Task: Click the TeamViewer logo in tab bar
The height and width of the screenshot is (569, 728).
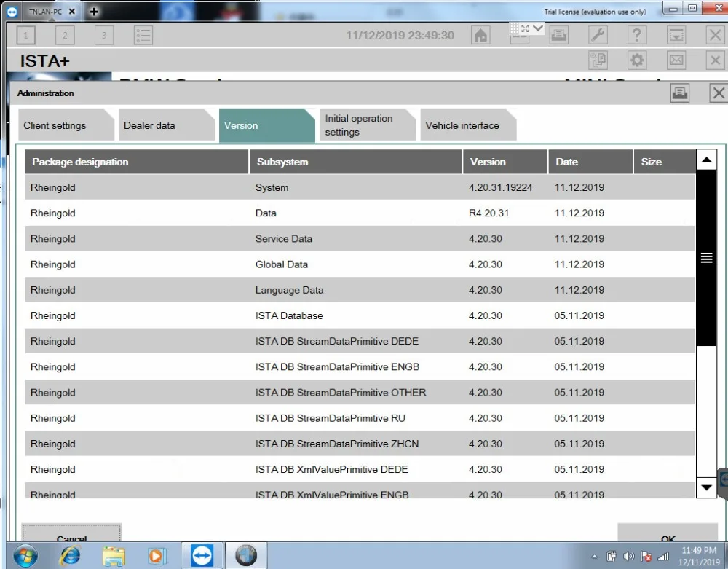Action: point(12,12)
